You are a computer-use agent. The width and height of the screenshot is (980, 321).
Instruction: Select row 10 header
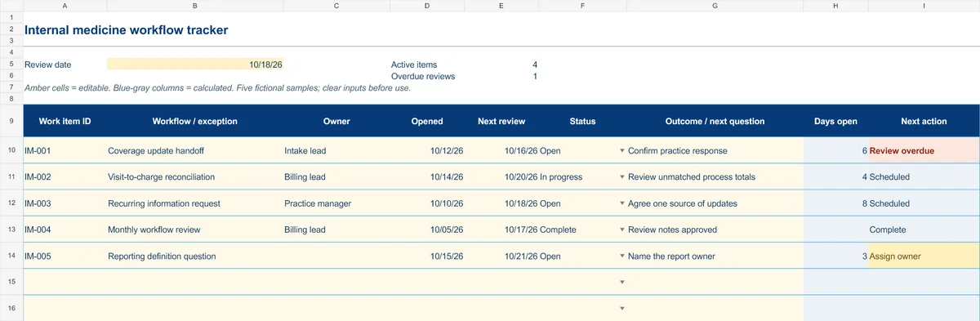click(11, 151)
